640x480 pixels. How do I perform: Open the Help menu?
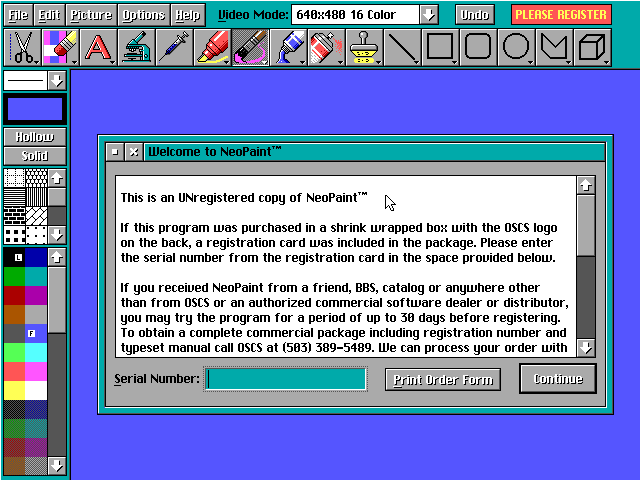[x=188, y=15]
